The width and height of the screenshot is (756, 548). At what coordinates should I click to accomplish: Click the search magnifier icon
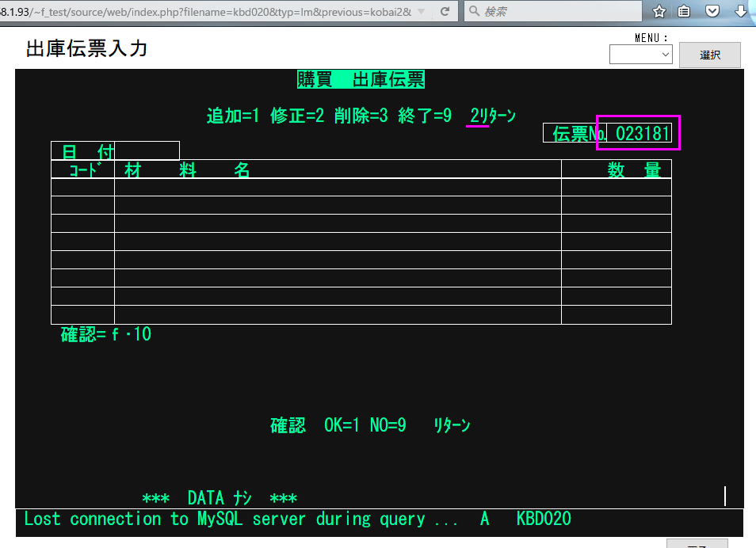point(474,11)
